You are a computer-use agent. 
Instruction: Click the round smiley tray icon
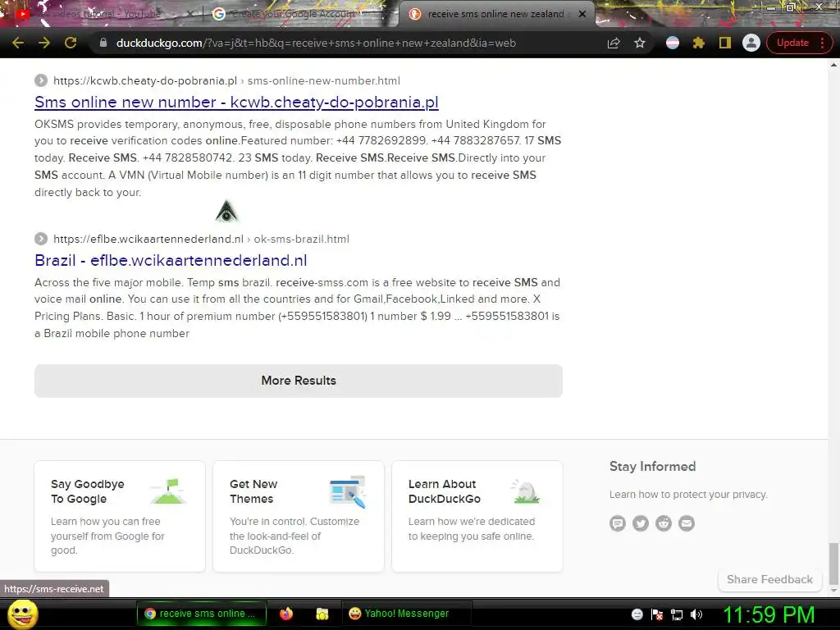tap(637, 614)
